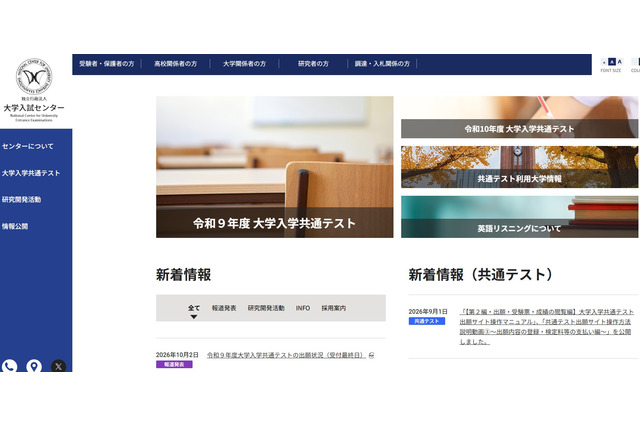Open the 英語リスニングについて banner
Viewport: 640px width, 426px height.
pyautogui.click(x=519, y=217)
